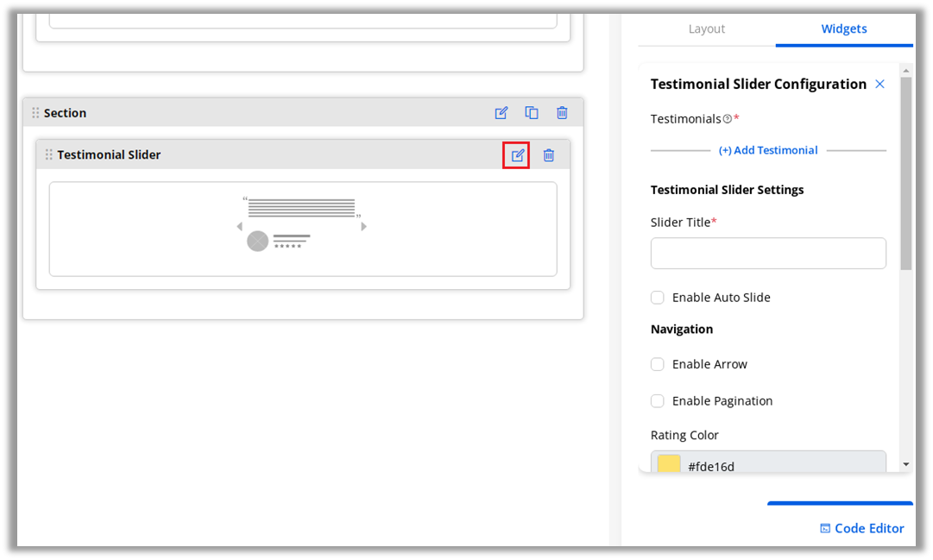The height and width of the screenshot is (560, 933).
Task: Check the Enable Pagination option
Action: [x=658, y=401]
